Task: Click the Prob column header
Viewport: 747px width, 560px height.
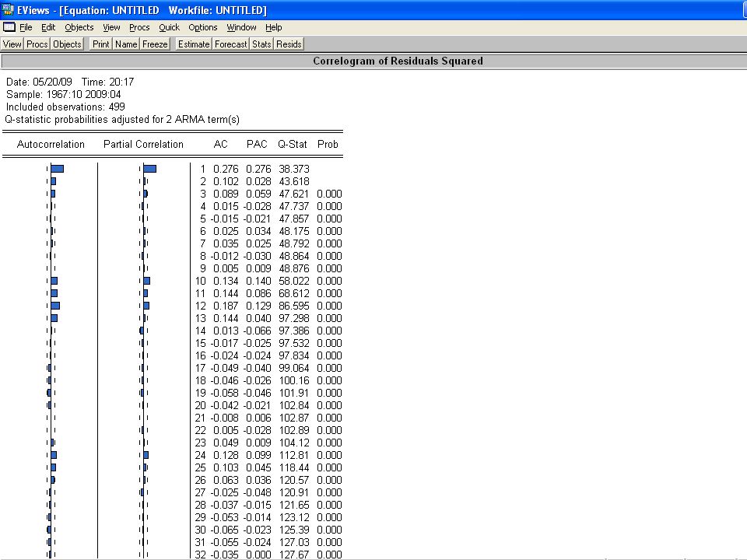Action: 328,145
